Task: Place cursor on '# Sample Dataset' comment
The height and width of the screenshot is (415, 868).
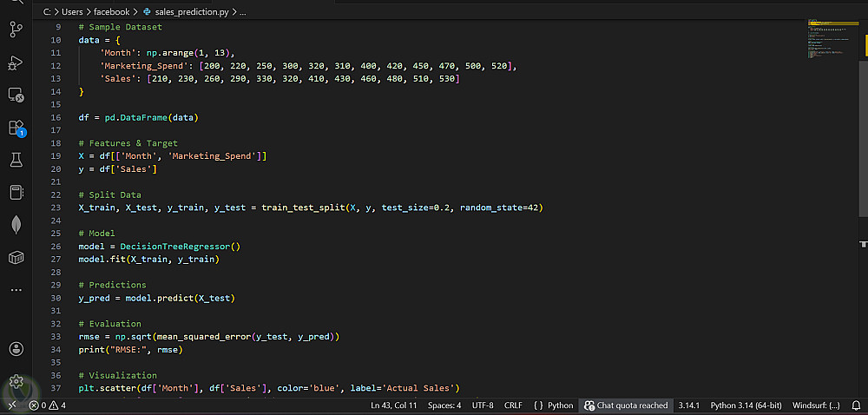Action: tap(120, 27)
